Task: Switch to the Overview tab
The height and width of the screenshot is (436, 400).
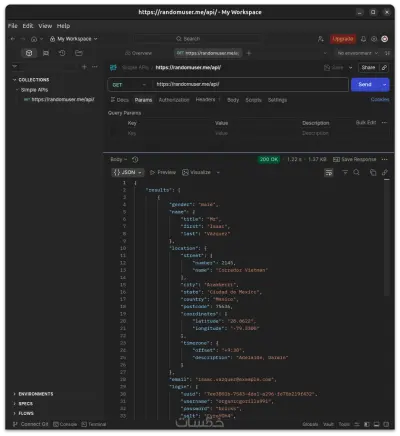Action: (x=138, y=53)
